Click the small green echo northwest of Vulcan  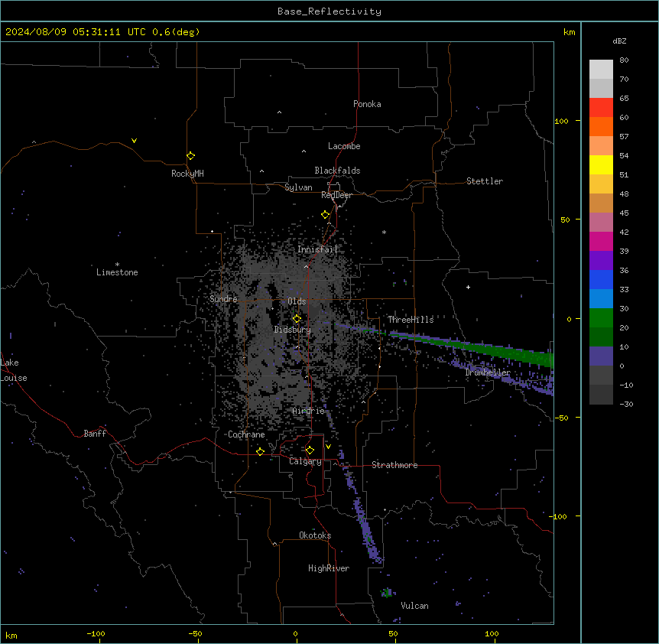pos(386,593)
